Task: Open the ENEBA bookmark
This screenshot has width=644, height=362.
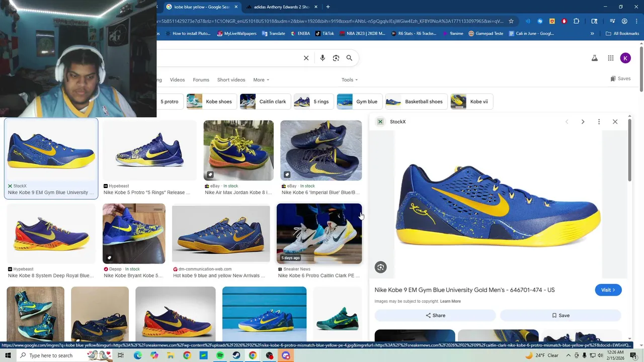Action: pyautogui.click(x=300, y=34)
